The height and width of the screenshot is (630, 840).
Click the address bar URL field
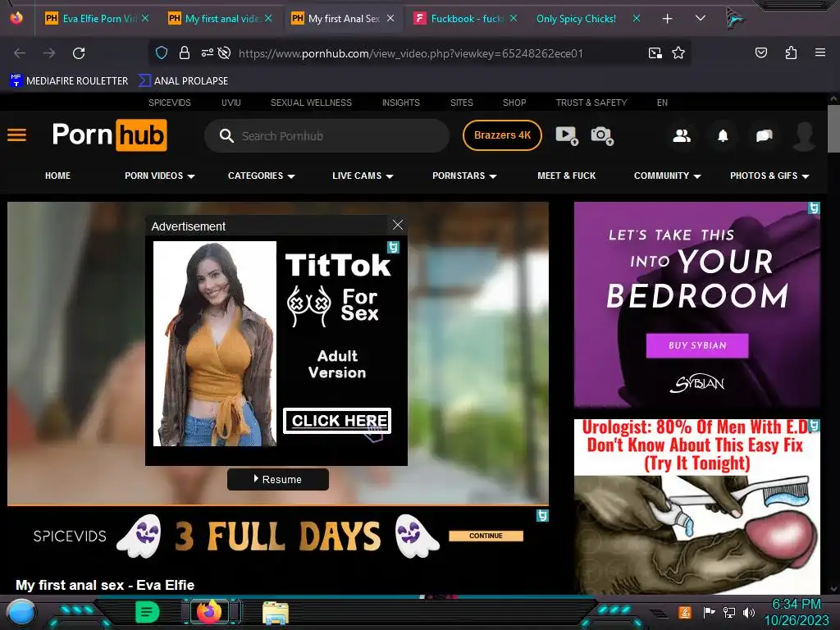410,53
